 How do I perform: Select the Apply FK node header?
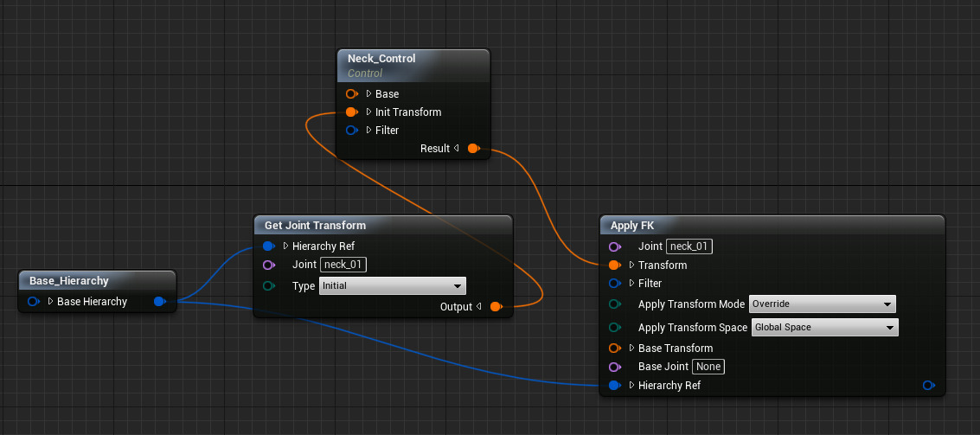tap(772, 225)
